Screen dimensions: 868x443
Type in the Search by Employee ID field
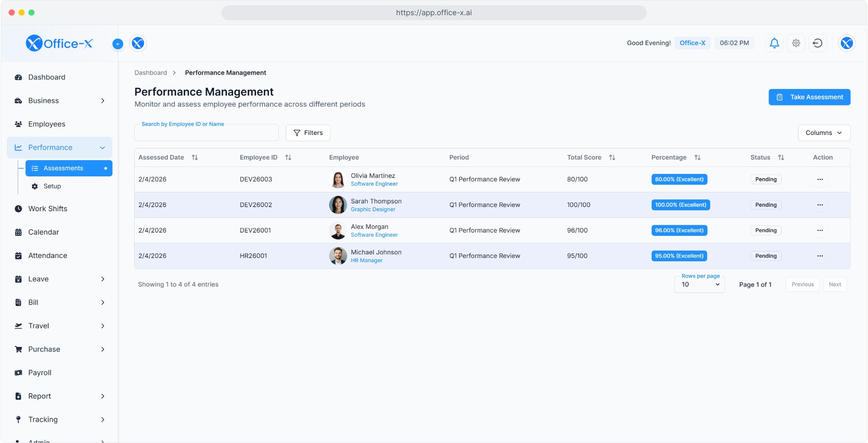(206, 132)
